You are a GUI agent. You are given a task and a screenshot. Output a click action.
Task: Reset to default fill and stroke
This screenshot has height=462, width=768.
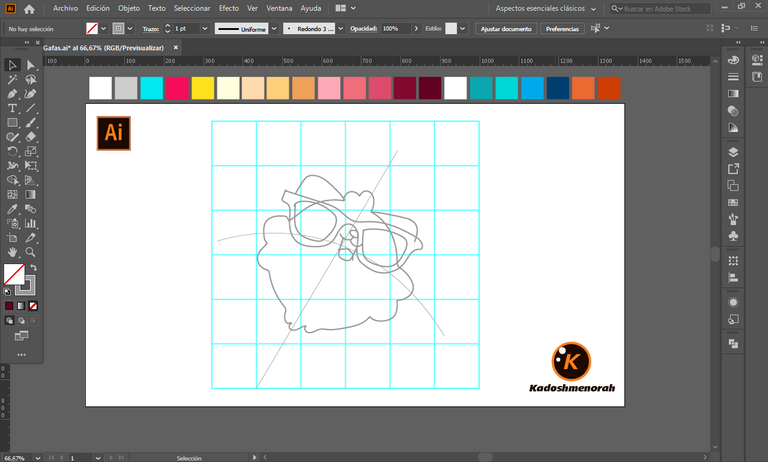pos(7,292)
